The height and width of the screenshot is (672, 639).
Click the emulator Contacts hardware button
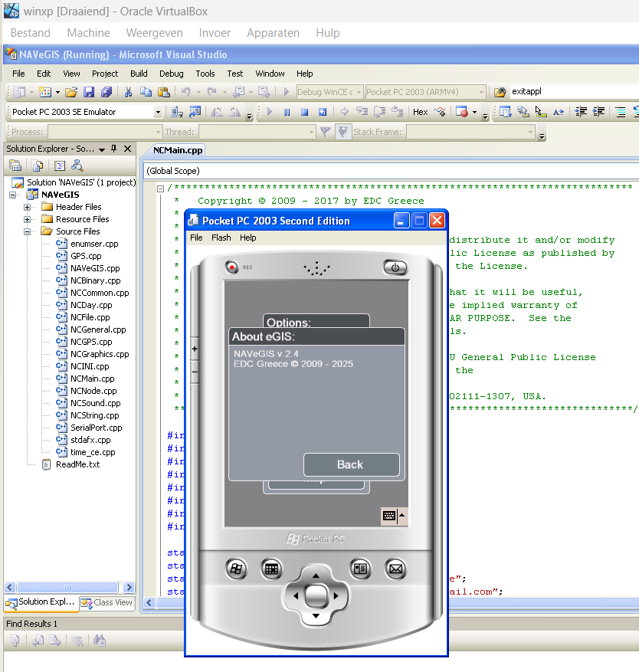pos(360,569)
